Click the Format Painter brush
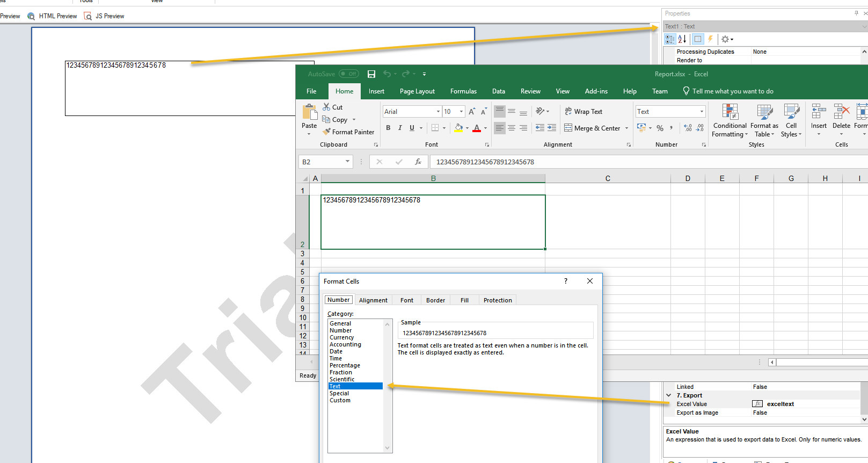Viewport: 868px width, 463px height. coord(326,132)
